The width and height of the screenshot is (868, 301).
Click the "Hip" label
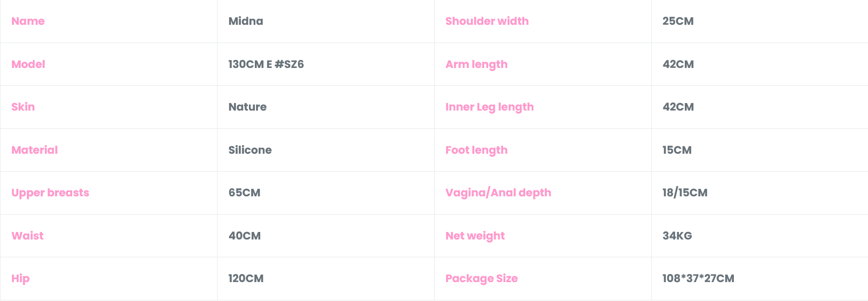[20, 278]
